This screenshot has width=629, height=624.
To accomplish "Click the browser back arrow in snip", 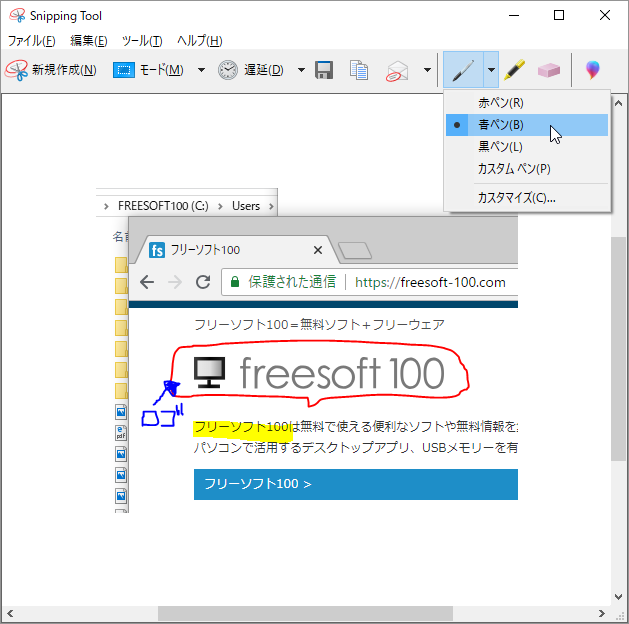I will [147, 282].
